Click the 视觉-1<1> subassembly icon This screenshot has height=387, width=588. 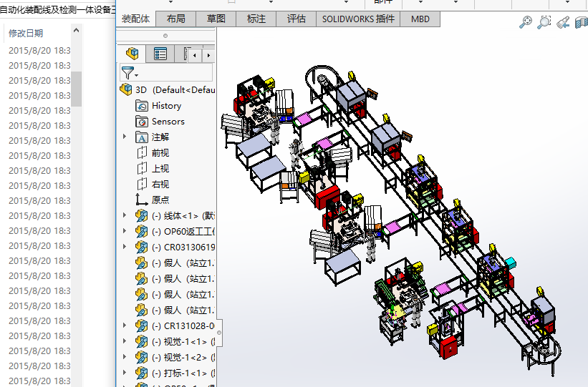point(141,342)
